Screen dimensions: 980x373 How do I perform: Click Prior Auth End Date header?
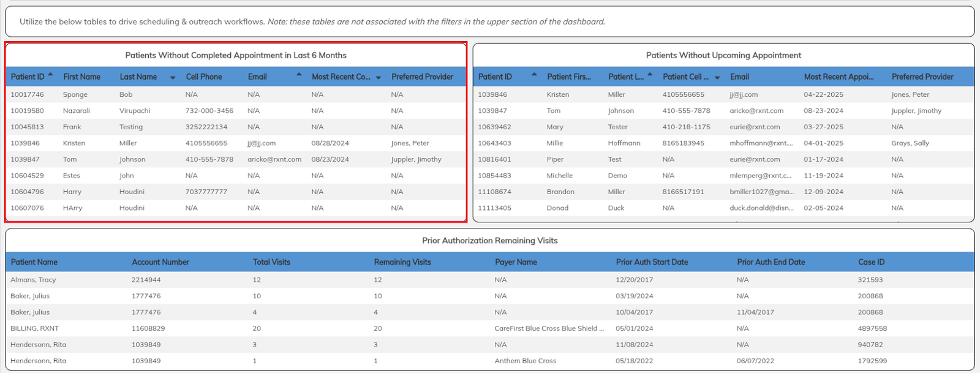pos(771,262)
